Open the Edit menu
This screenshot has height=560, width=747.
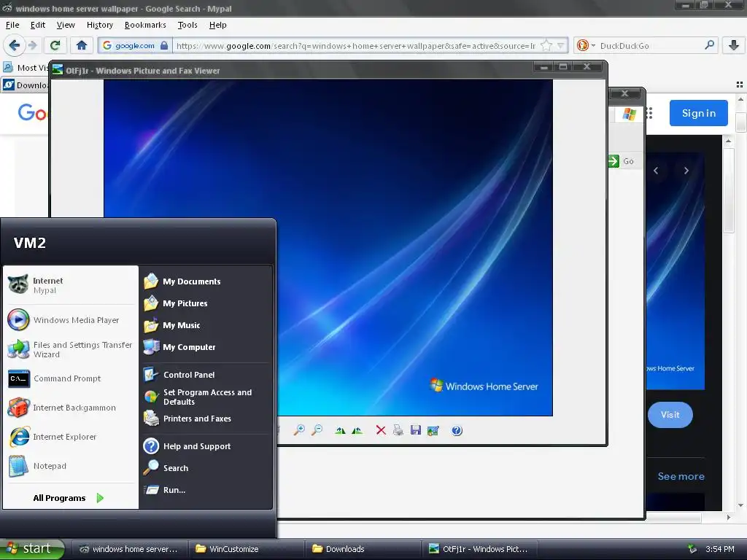[x=38, y=25]
